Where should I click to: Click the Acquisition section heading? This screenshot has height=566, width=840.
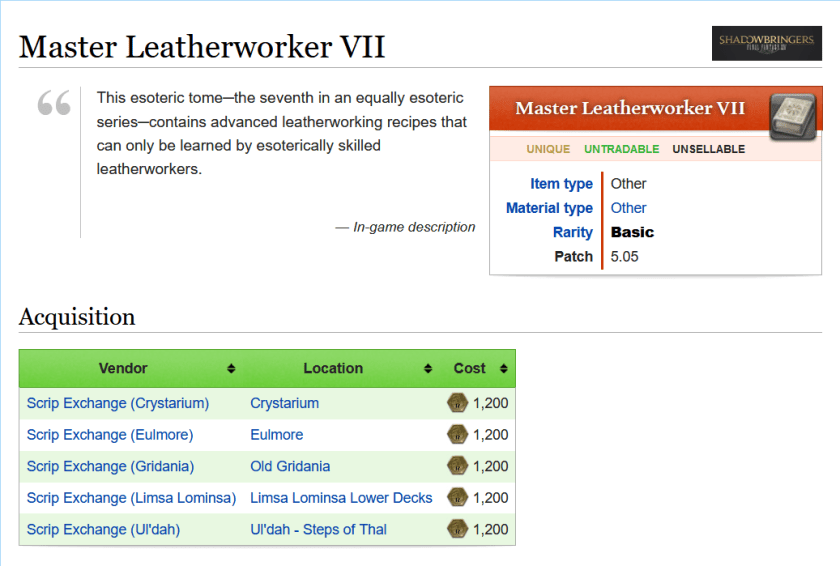tap(77, 317)
